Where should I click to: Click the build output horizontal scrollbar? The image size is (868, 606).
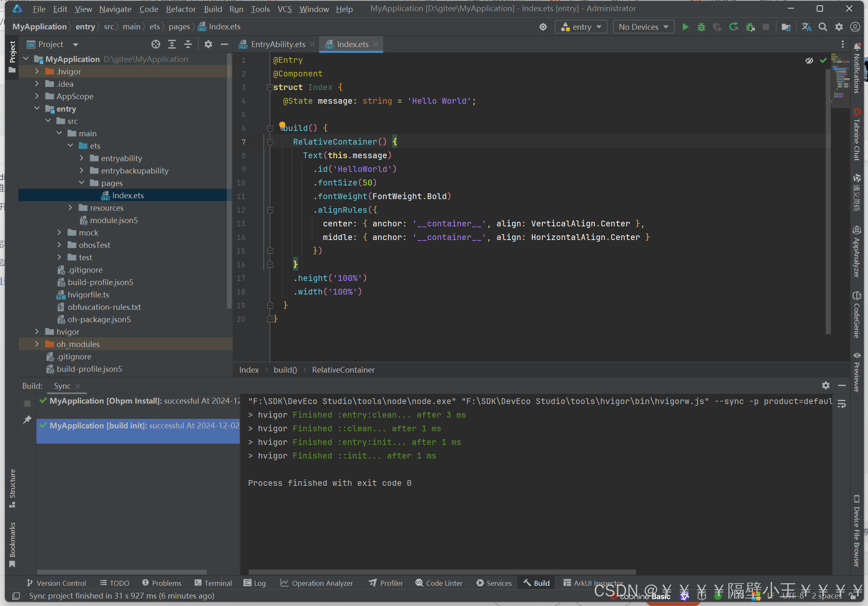pos(442,572)
